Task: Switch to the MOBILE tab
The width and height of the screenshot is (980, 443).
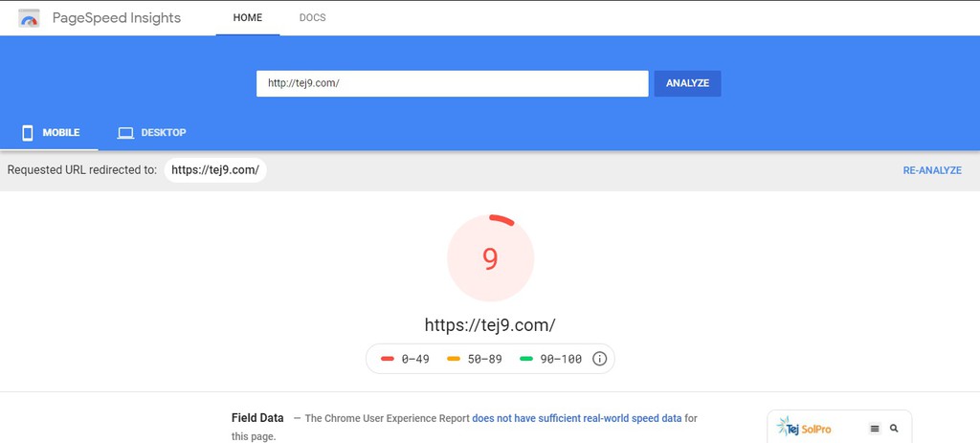Action: pos(50,132)
